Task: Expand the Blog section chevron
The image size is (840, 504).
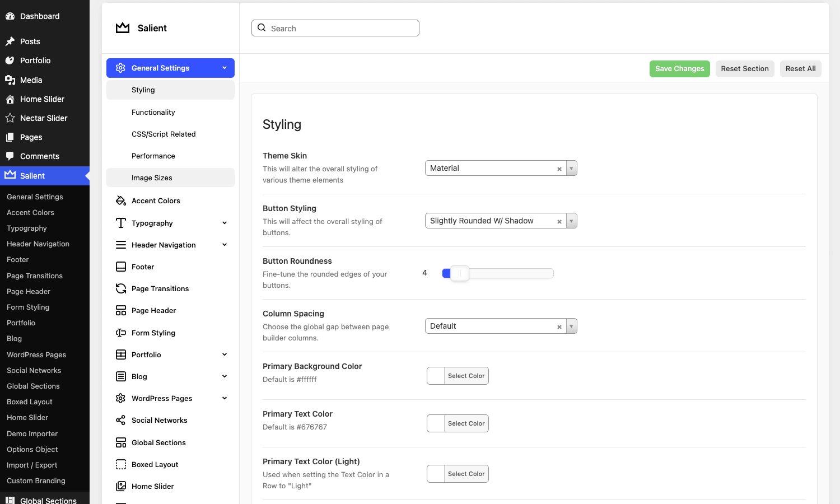Action: [x=225, y=376]
